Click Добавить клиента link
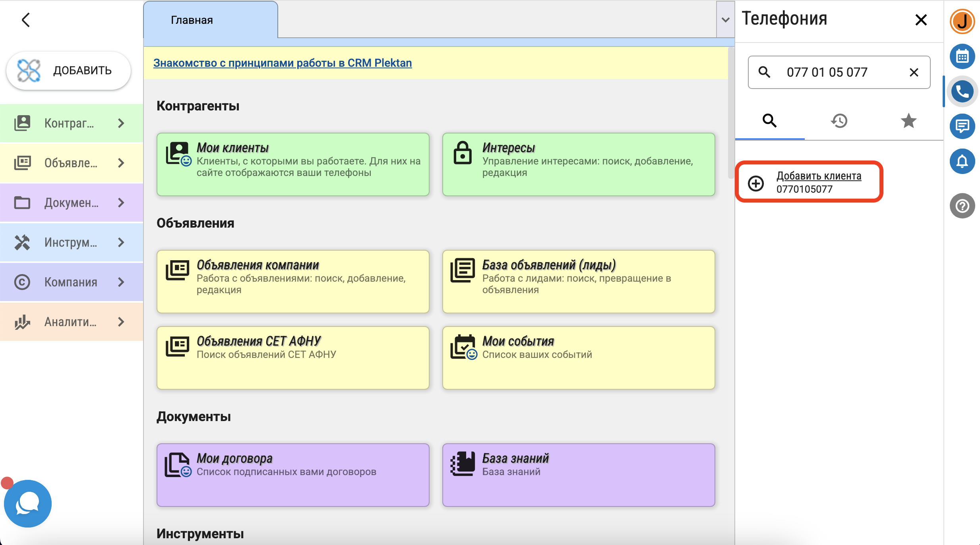The width and height of the screenshot is (980, 545). click(819, 176)
